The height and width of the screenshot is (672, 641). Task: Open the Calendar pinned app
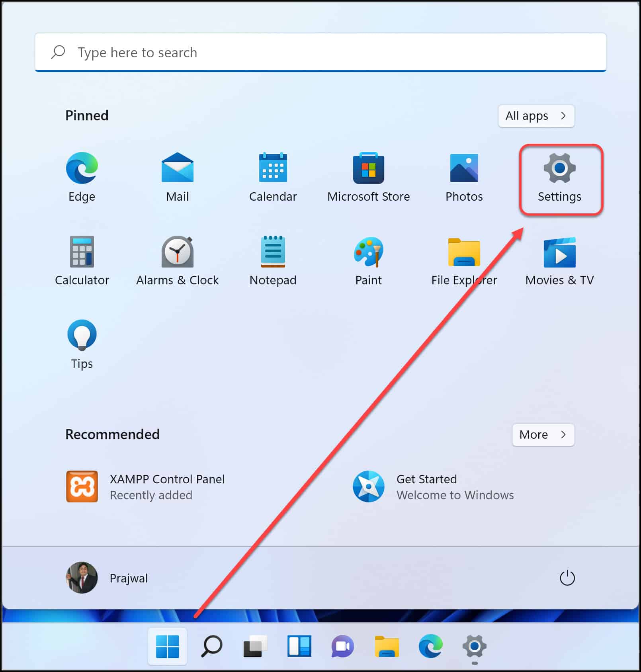[x=273, y=177]
